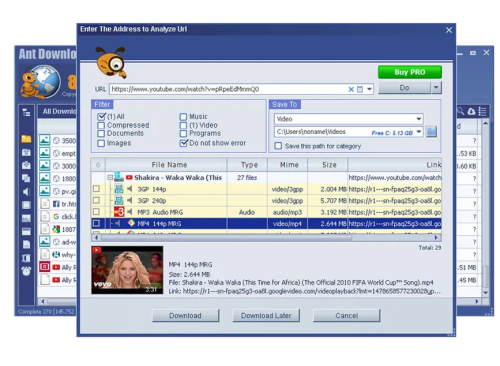This screenshot has height=366, width=500.
Task: Click image icon of the 3500 download row
Action: (x=45, y=140)
